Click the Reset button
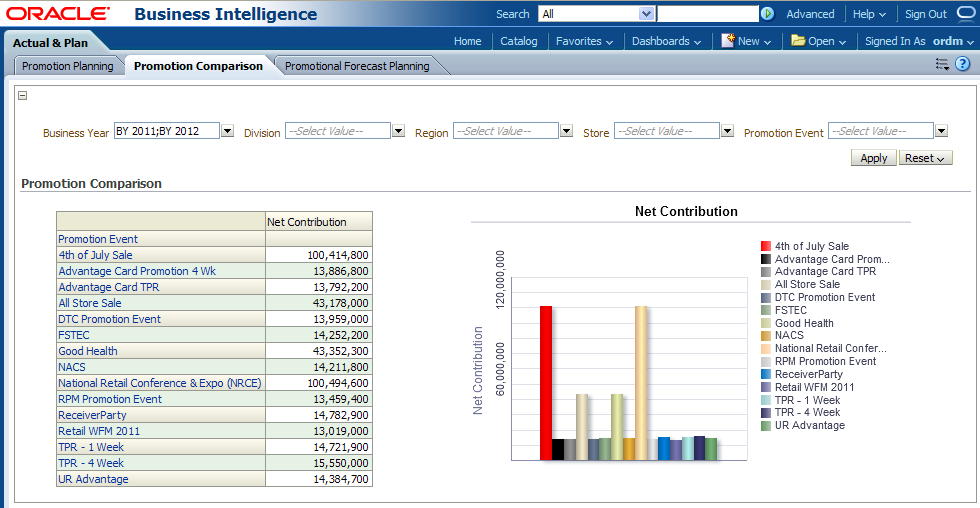The height and width of the screenshot is (508, 980). pos(926,158)
